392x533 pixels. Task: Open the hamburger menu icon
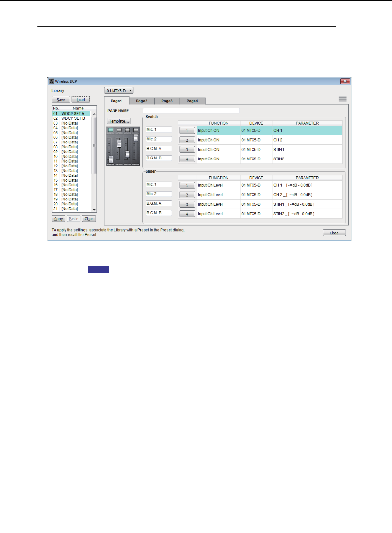point(342,99)
